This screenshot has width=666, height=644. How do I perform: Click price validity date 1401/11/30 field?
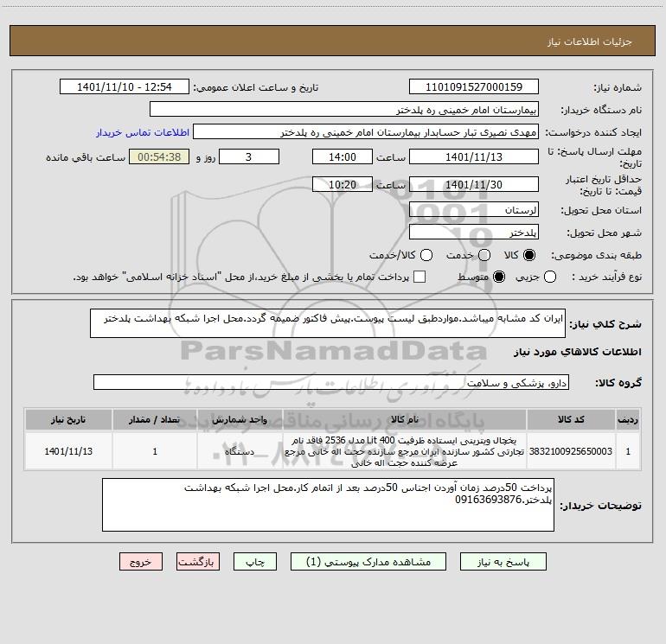click(474, 184)
